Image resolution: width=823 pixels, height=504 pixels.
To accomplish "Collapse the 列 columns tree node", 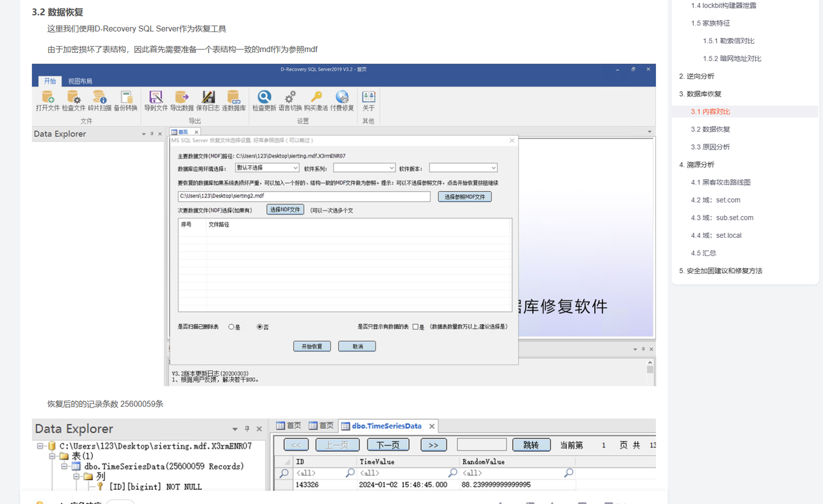I will click(77, 476).
